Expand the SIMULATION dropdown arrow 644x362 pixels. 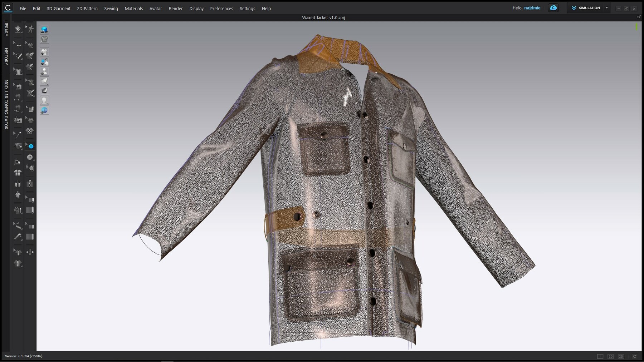[x=607, y=8]
